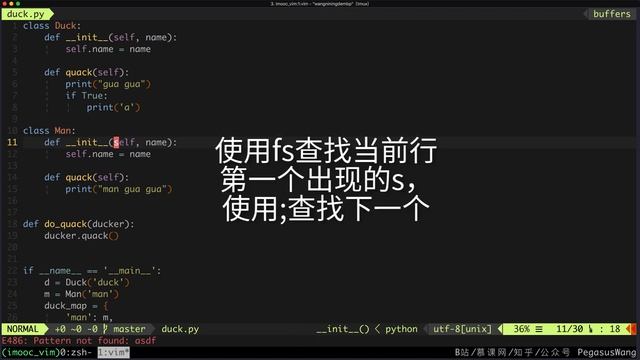Viewport: 640px width, 360px height.
Task: Click the 'ducker.quack()' line
Action: click(81, 236)
